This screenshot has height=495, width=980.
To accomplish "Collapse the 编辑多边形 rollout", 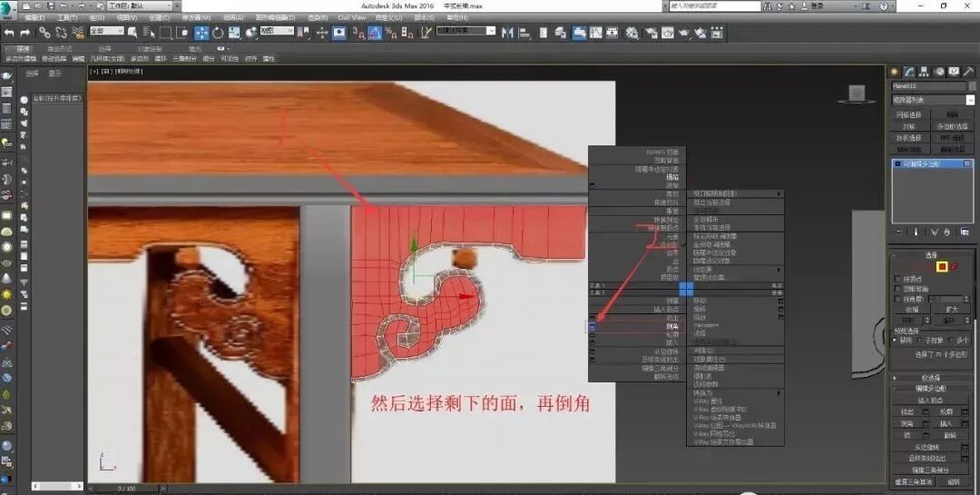I will click(x=931, y=389).
